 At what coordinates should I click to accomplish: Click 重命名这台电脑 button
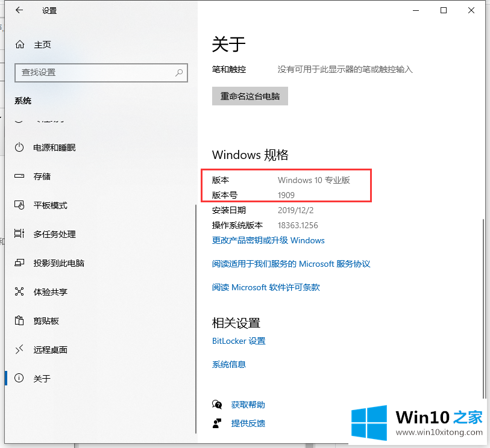[x=250, y=96]
